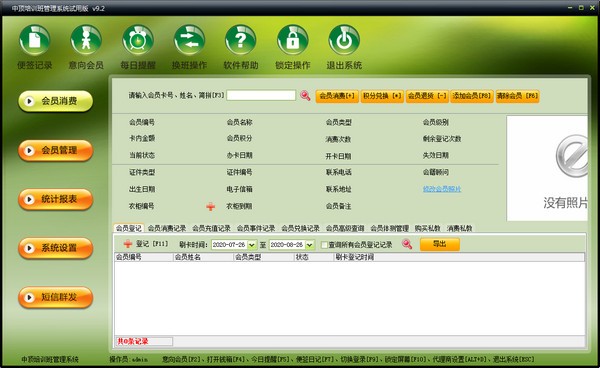Switch to the 会员消费记录 tab
This screenshot has height=368, width=600.
point(167,228)
